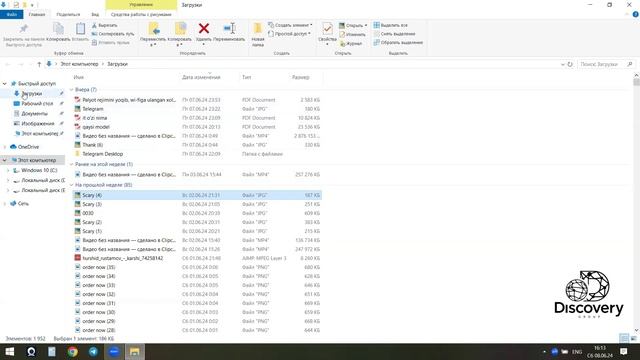Click Select all in ribbon

[x=391, y=25]
